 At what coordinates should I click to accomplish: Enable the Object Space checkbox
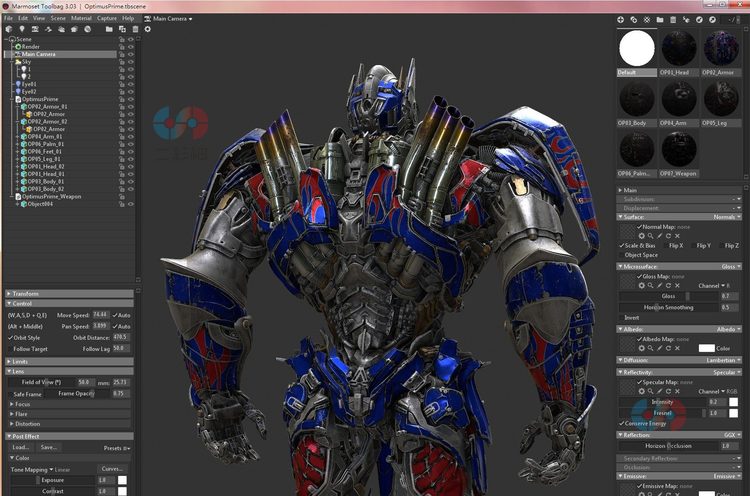(622, 255)
